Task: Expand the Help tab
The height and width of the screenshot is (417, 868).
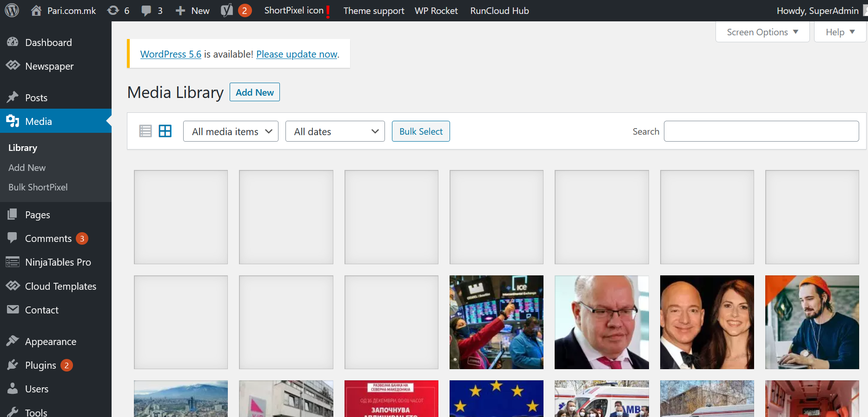Action: (x=840, y=32)
